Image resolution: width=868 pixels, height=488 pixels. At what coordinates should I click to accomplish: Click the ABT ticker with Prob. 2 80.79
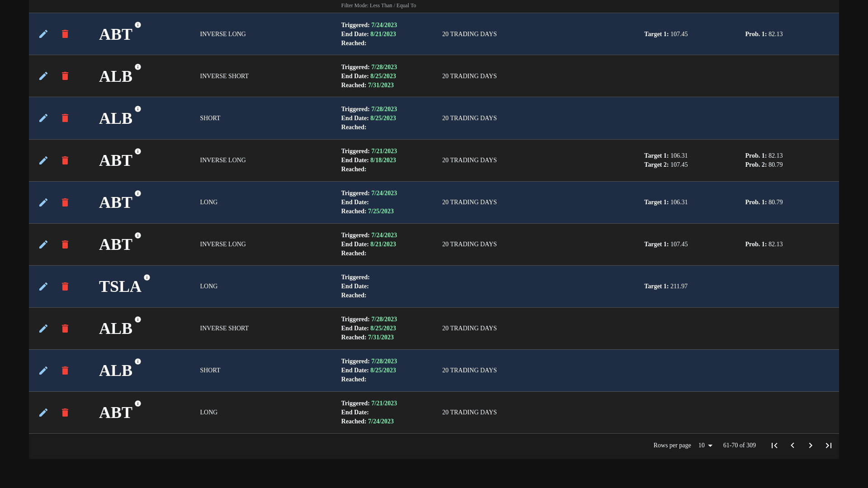(x=116, y=160)
